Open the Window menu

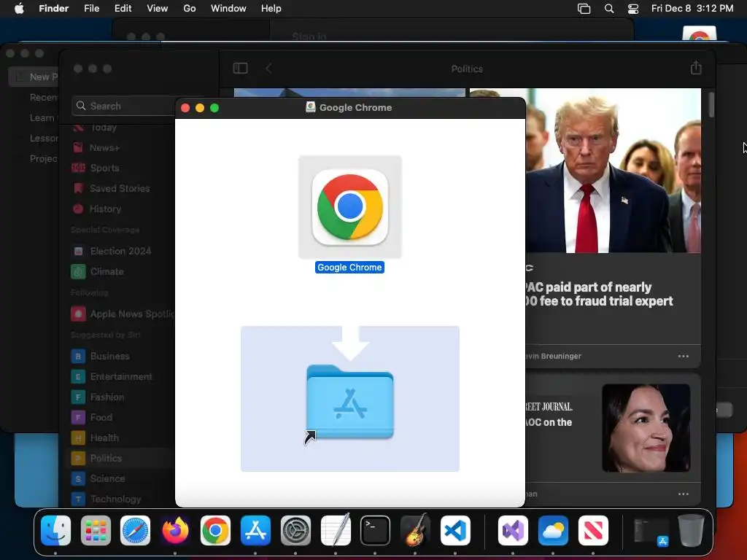[x=228, y=9]
